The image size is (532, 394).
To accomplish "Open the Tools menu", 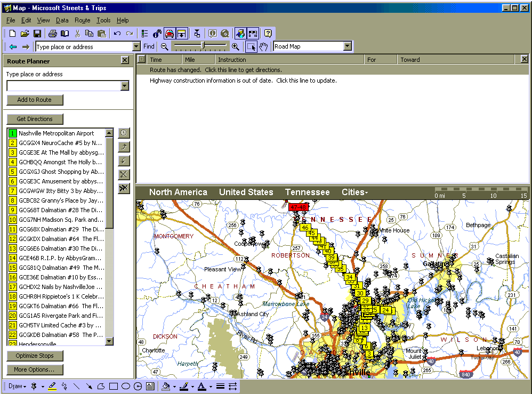I will coord(103,20).
